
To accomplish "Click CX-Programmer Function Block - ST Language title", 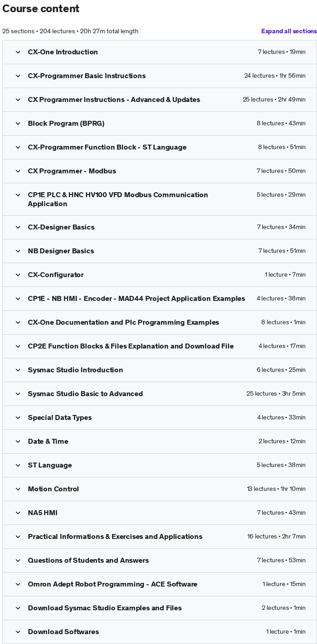I will pos(107,147).
